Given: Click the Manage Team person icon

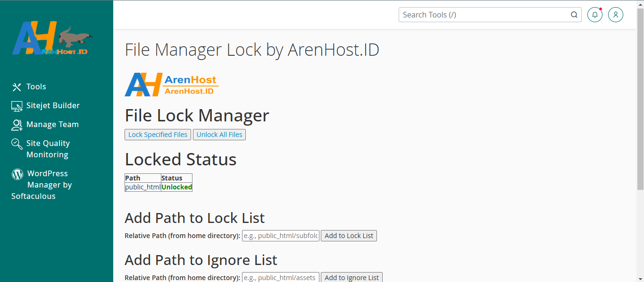Looking at the screenshot, I should 17,125.
